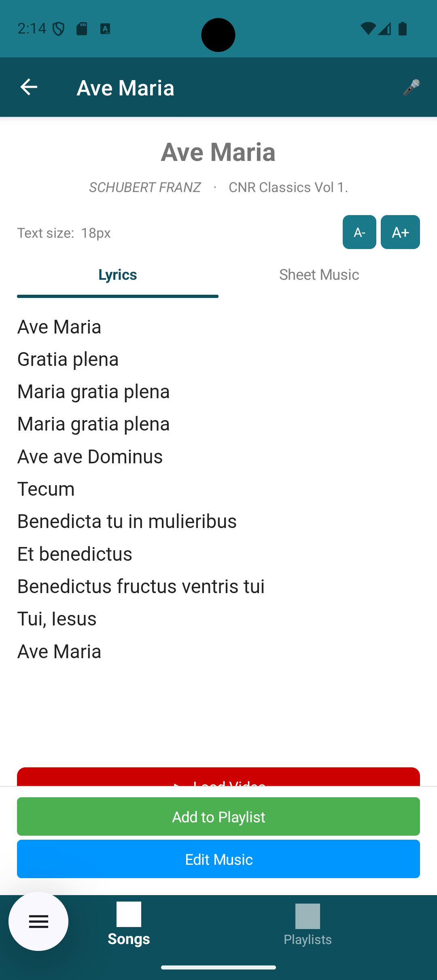This screenshot has height=980, width=437.
Task: Tap the SCHUBERT FRANZ composer name
Action: [145, 188]
